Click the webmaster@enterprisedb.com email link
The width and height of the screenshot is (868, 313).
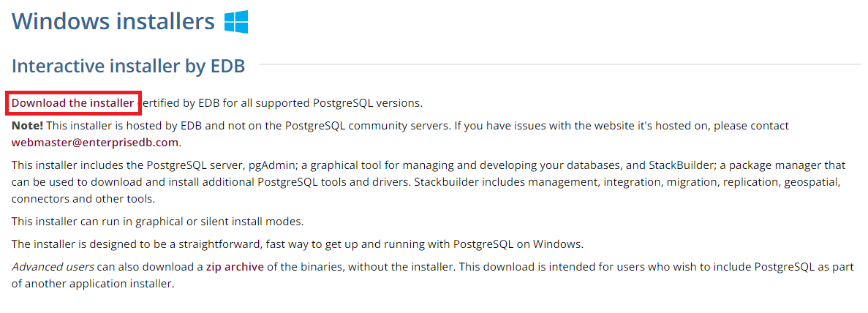pos(95,142)
